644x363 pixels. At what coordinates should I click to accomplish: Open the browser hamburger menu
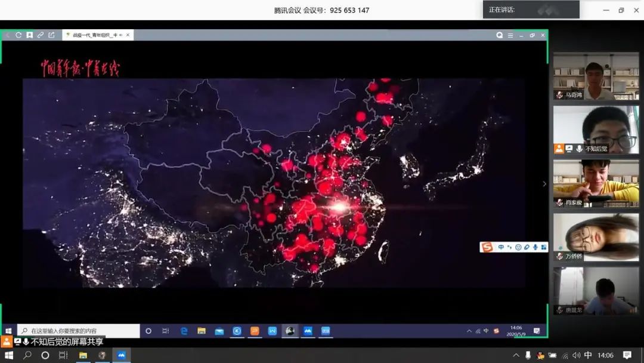point(510,35)
